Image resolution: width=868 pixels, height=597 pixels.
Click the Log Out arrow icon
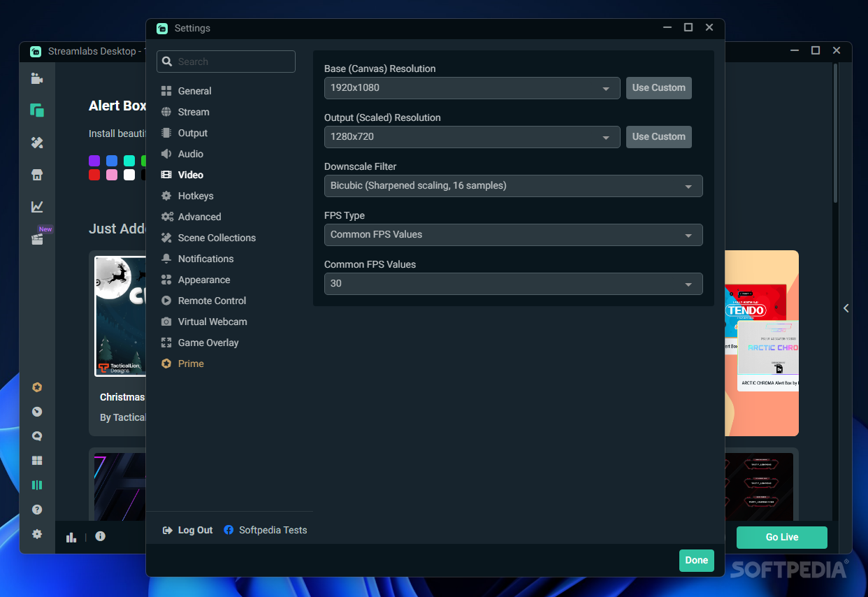click(167, 530)
